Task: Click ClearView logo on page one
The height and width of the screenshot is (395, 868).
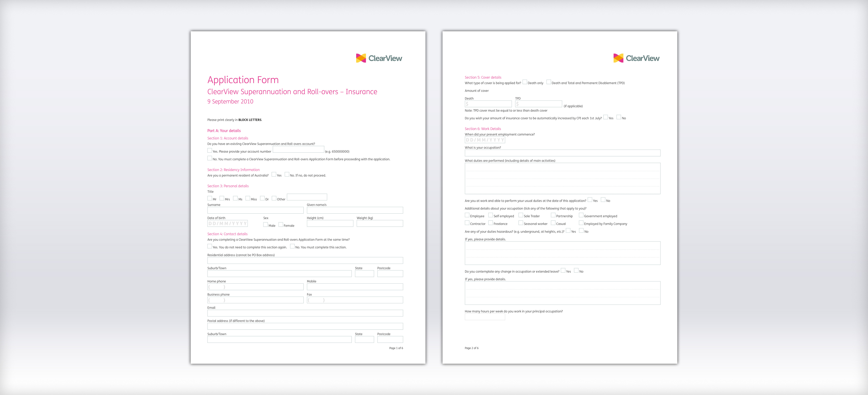Action: tap(379, 58)
